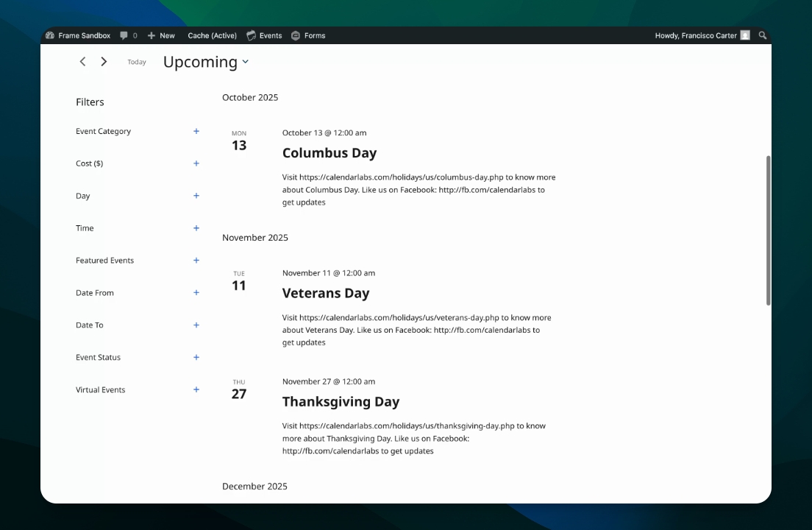The height and width of the screenshot is (530, 812).
Task: Click the Veterans Day description text
Action: click(417, 330)
